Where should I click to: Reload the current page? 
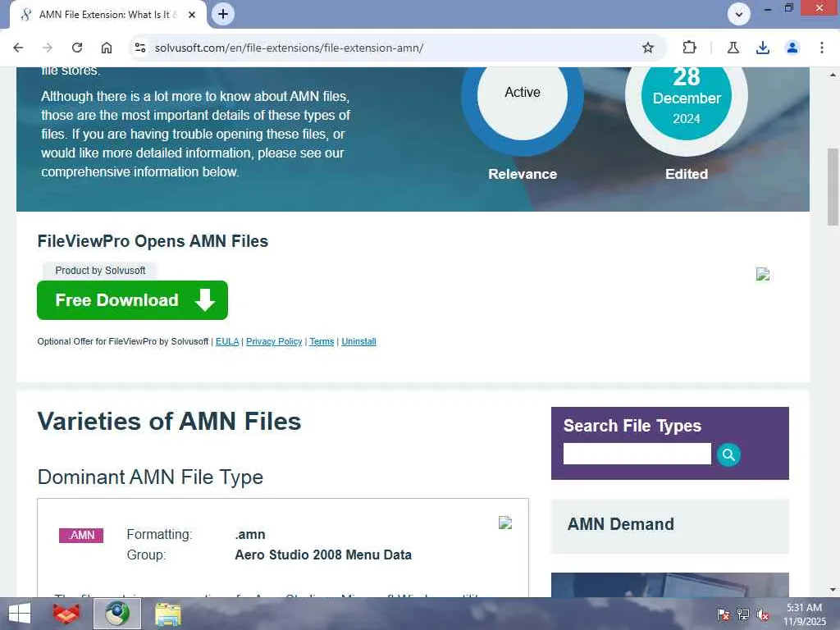point(77,48)
